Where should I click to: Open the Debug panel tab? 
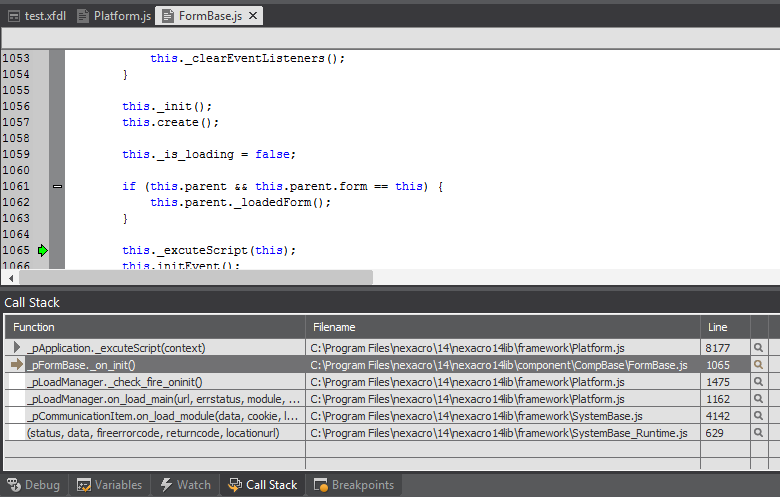[x=34, y=485]
